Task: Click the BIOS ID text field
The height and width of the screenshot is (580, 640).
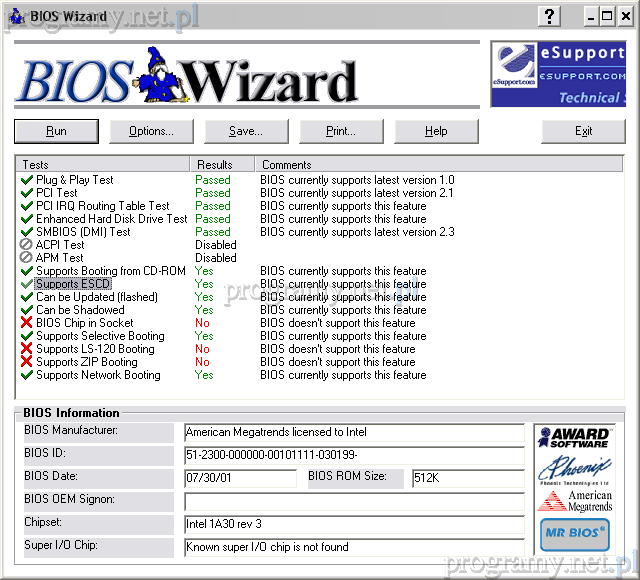Action: 353,455
